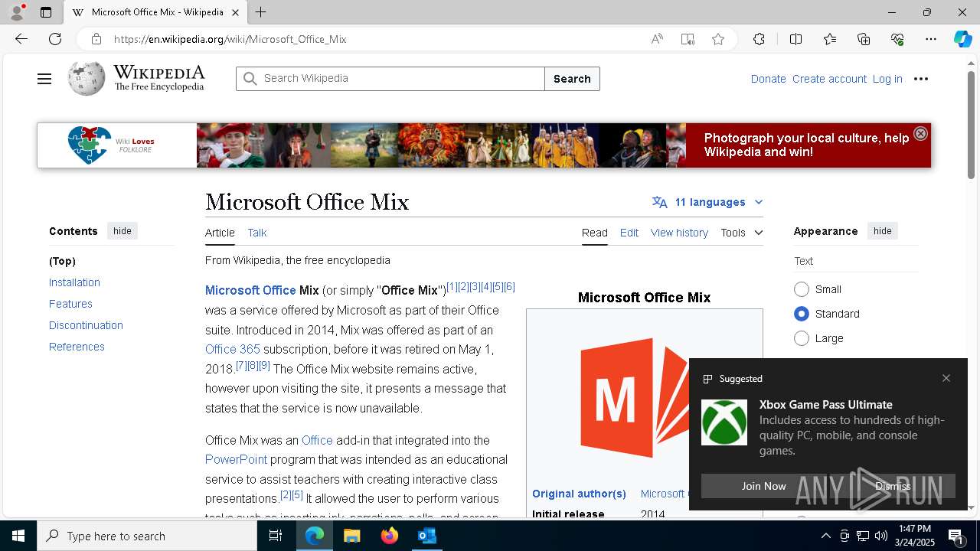Screen dimensions: 980x551
Task: Open the Edit tab
Action: pyautogui.click(x=629, y=233)
